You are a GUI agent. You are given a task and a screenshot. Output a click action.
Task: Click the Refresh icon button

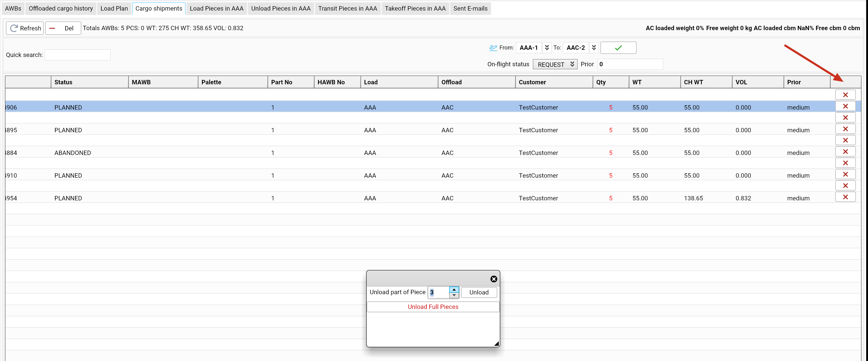[25, 28]
